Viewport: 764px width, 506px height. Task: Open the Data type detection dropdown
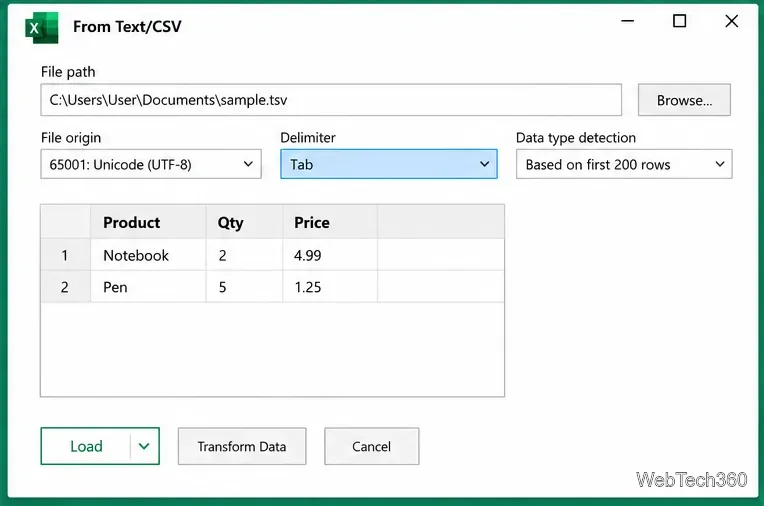tap(624, 164)
